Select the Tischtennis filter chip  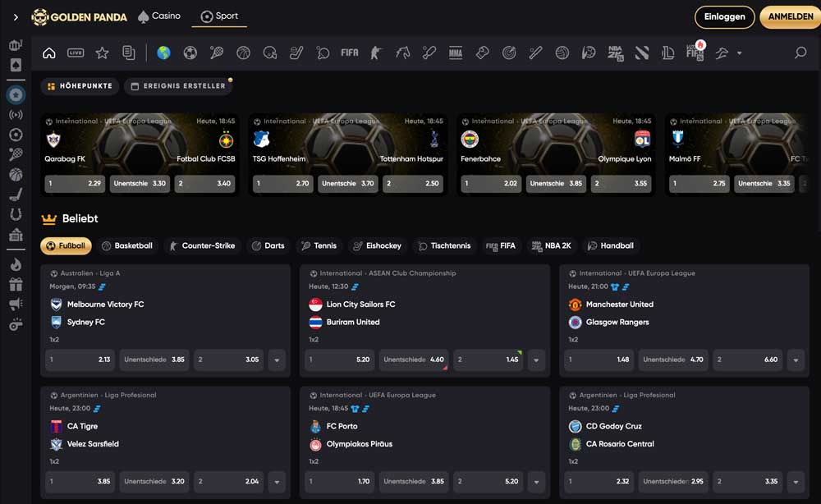(x=444, y=245)
